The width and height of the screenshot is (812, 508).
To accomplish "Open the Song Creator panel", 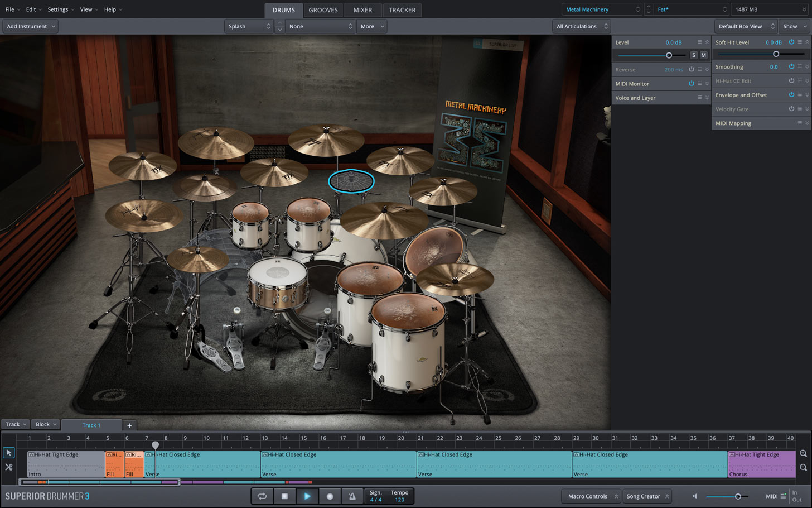I will click(647, 496).
